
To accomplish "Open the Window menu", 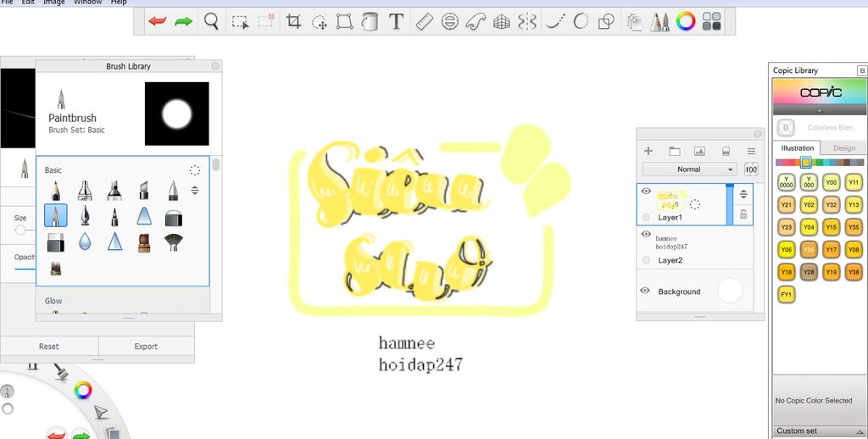I will 87,3.
